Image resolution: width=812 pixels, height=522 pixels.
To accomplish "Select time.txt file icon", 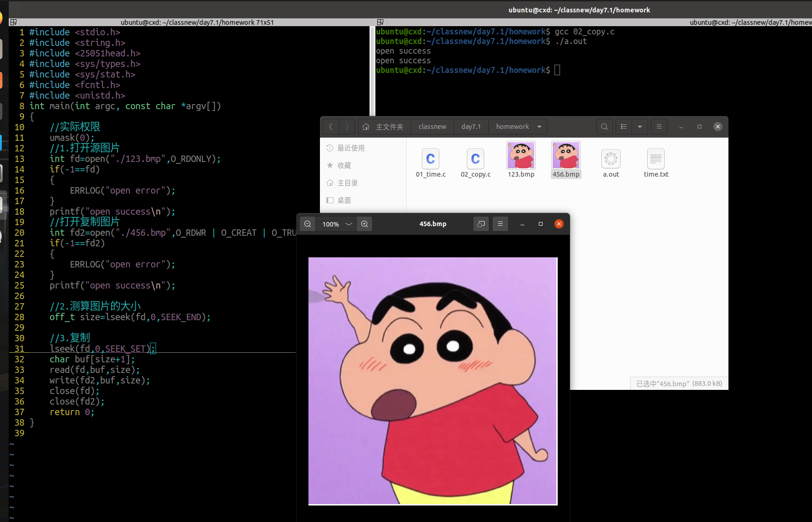I will (656, 159).
